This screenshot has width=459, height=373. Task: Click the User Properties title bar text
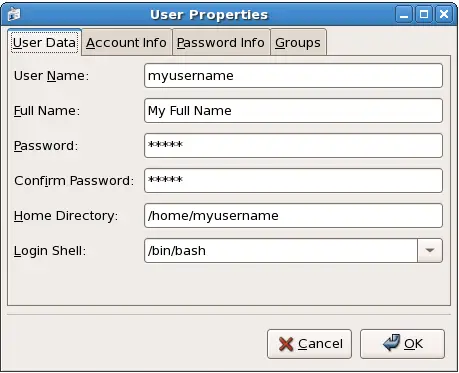[x=209, y=15]
